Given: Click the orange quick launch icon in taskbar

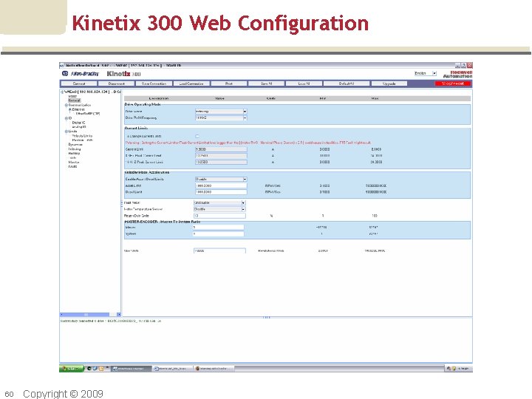Looking at the screenshot, I should pos(101,369).
